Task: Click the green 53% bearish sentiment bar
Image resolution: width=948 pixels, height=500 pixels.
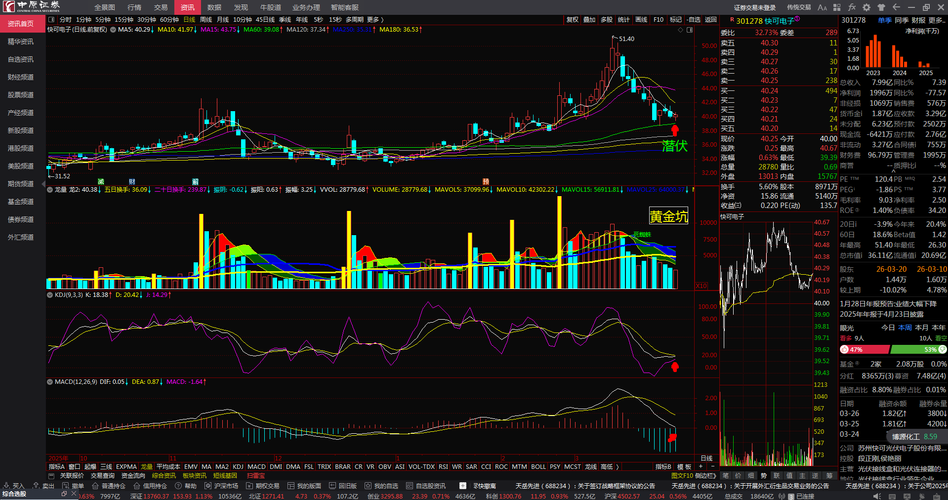Action: point(918,349)
